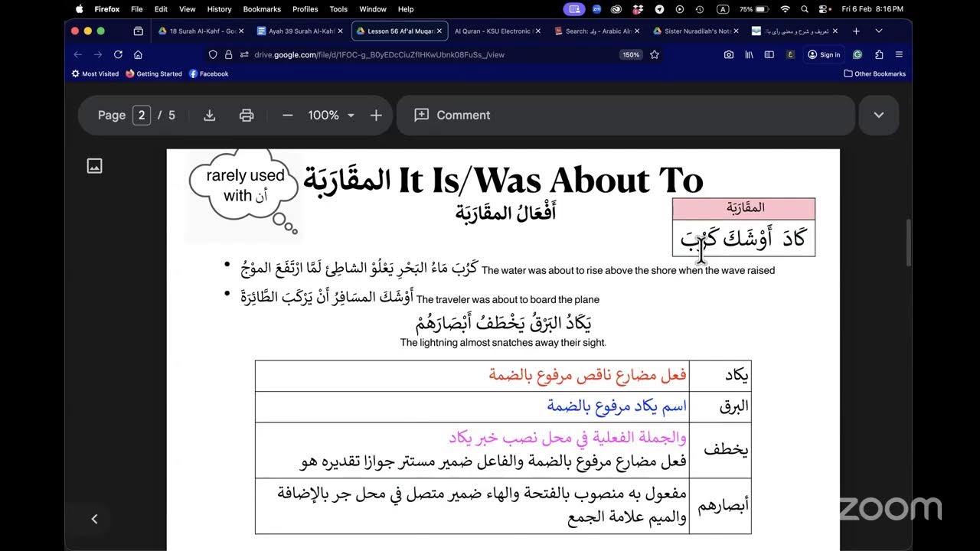980x551 pixels.
Task: Click the PDF viewer vertical scrollbar
Action: click(x=908, y=243)
